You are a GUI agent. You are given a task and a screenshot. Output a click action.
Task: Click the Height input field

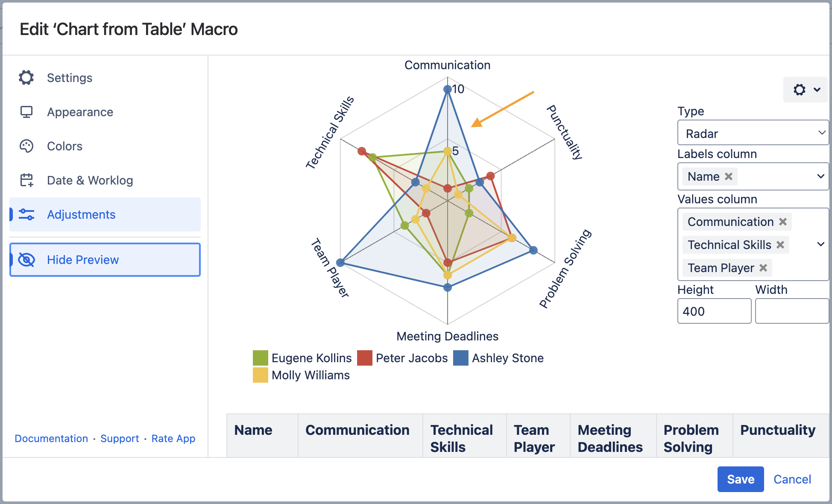click(x=714, y=311)
